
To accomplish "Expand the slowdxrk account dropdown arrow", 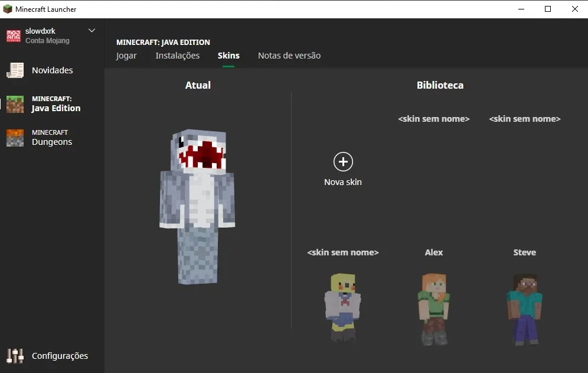I will click(x=92, y=30).
